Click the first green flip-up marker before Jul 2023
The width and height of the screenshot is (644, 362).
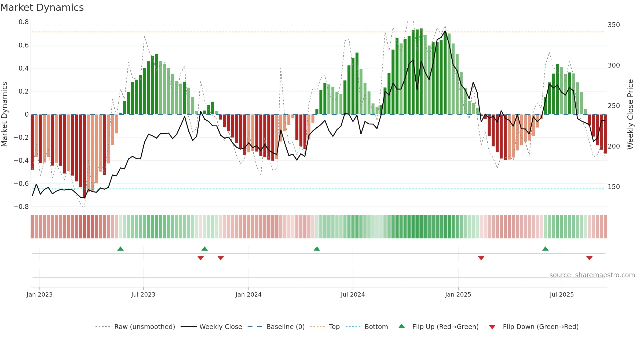coord(120,249)
